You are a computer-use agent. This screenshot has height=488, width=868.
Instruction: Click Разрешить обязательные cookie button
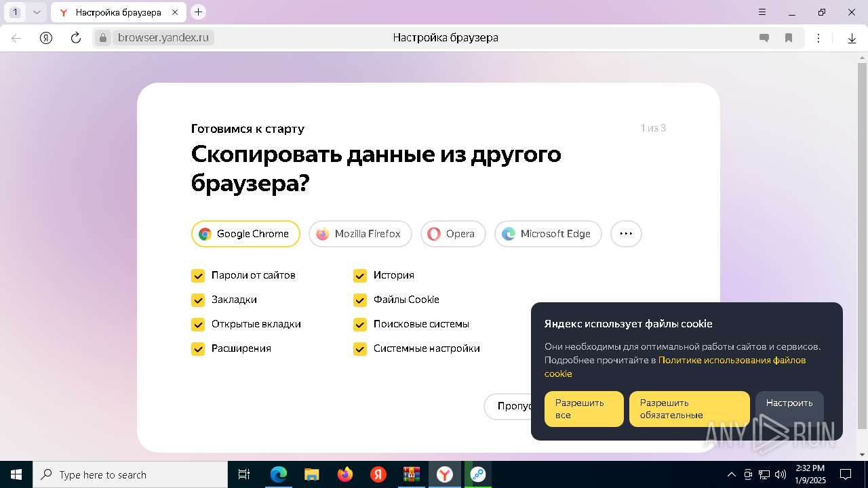pos(690,409)
